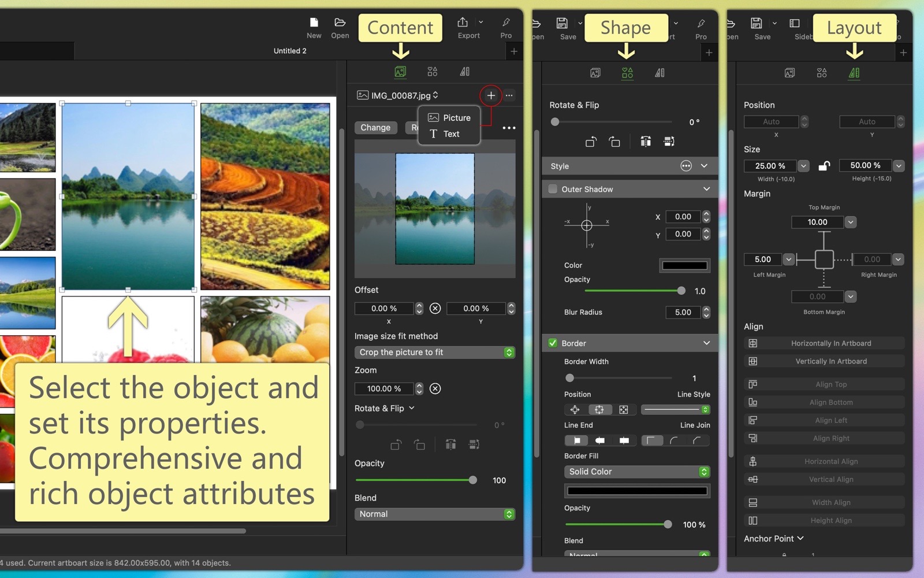Open the Normal blend mode dropdown
The image size is (924, 578).
click(x=434, y=514)
